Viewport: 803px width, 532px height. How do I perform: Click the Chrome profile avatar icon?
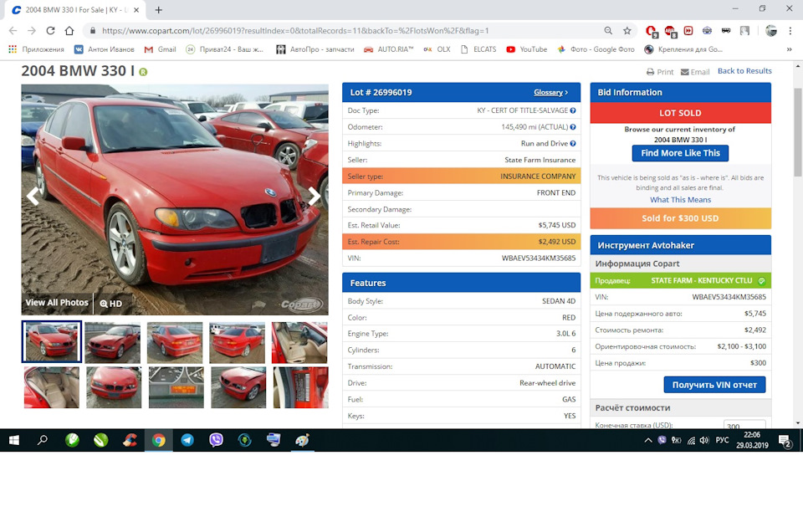(770, 31)
